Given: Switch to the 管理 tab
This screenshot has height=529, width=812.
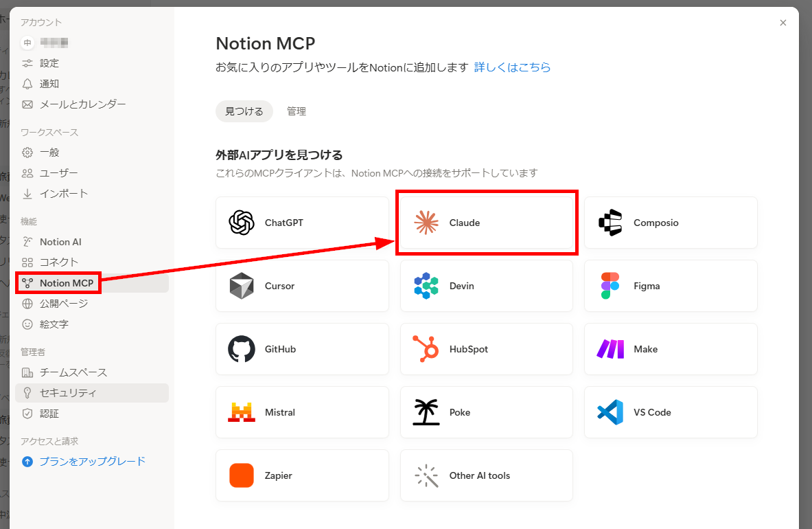Looking at the screenshot, I should (297, 111).
